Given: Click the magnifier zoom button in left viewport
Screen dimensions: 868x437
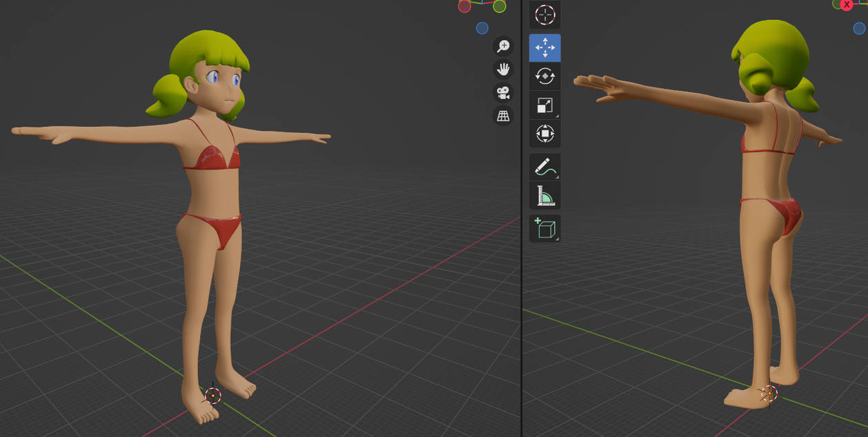Looking at the screenshot, I should [503, 46].
